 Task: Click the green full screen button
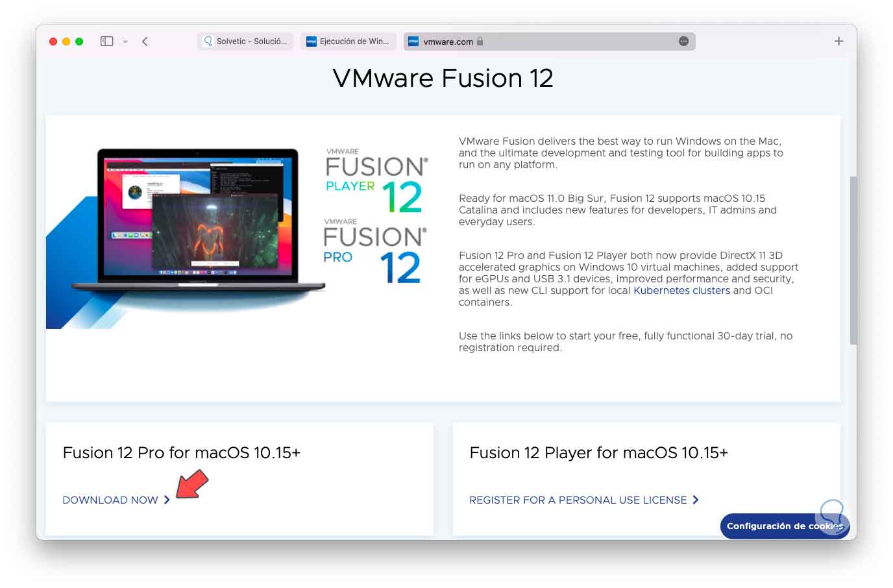(79, 42)
